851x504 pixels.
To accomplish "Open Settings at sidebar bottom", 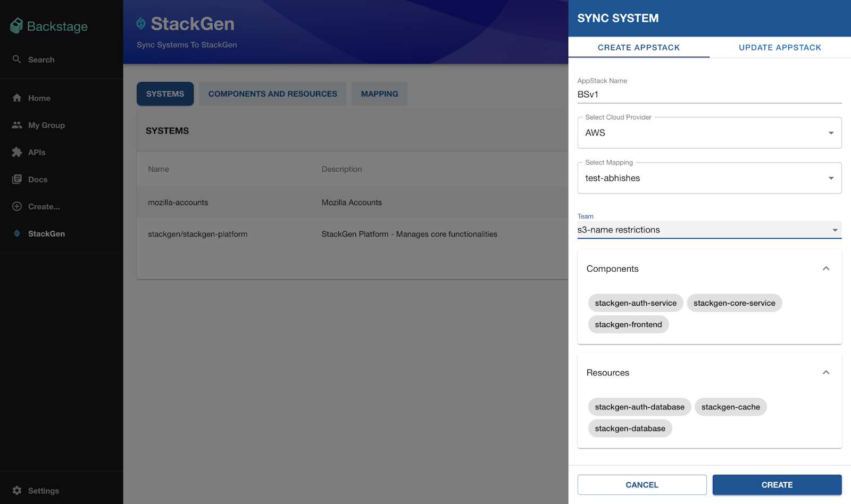I will (x=61, y=490).
